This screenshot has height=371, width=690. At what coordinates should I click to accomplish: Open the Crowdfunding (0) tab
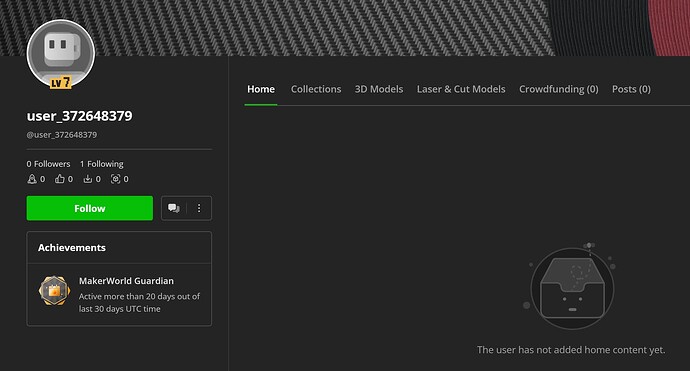click(559, 89)
